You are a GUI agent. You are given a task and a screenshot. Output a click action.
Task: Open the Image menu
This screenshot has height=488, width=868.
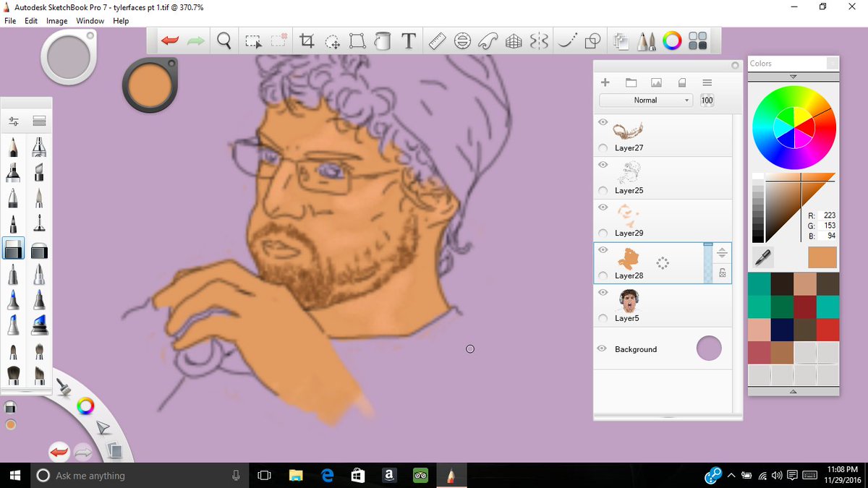56,20
